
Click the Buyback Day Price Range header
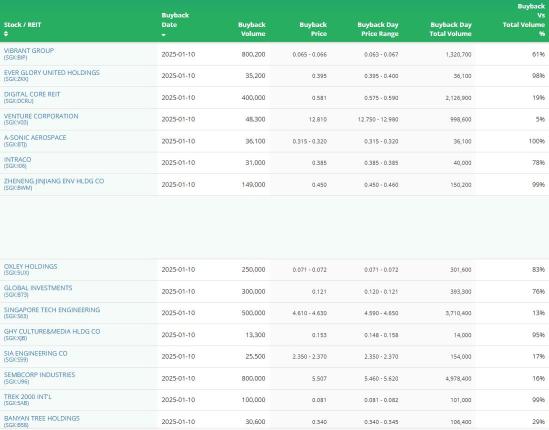(x=378, y=29)
